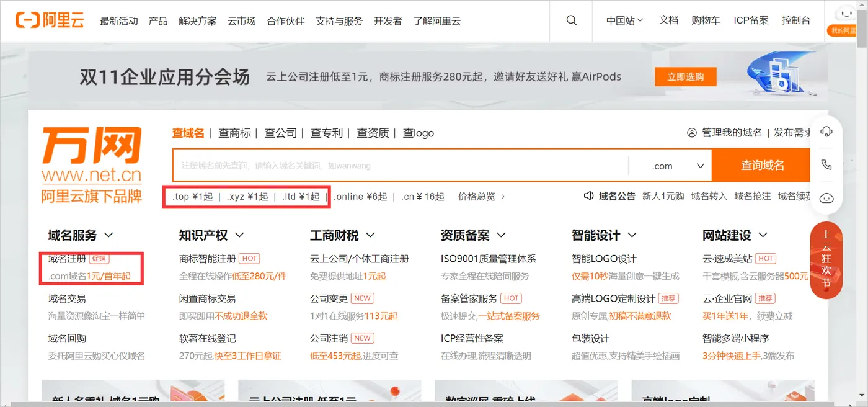Open the 最新活动 menu

pos(119,20)
